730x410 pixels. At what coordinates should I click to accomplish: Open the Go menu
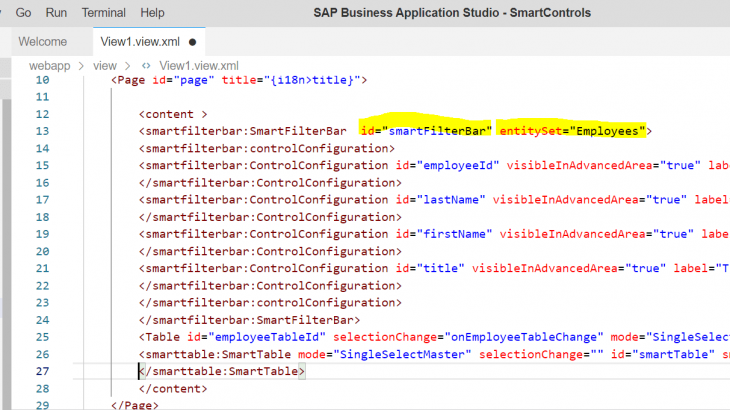click(23, 13)
